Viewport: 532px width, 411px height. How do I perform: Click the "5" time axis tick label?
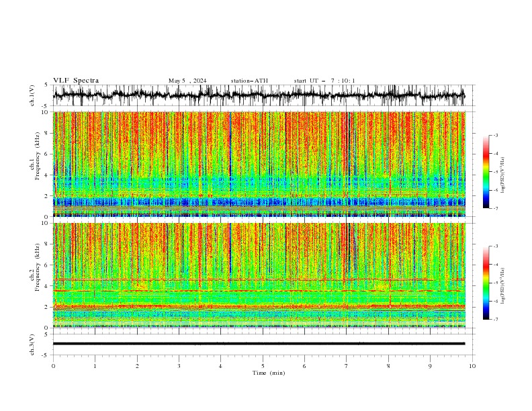(263, 366)
